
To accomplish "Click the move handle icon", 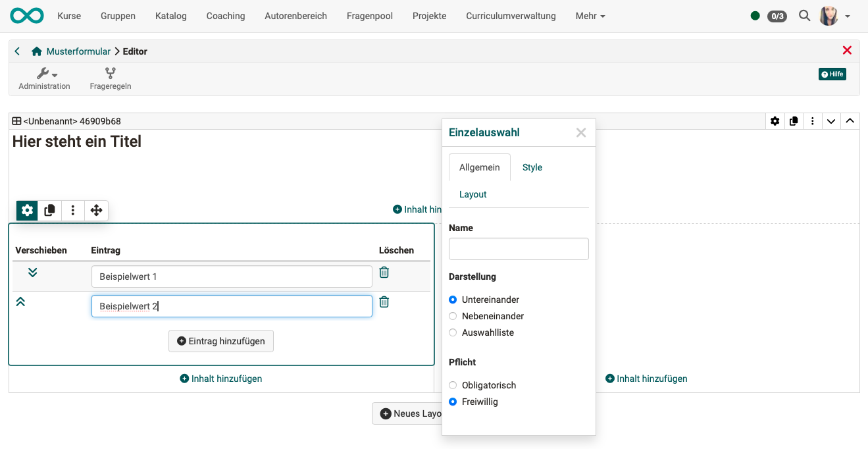I will pyautogui.click(x=96, y=211).
